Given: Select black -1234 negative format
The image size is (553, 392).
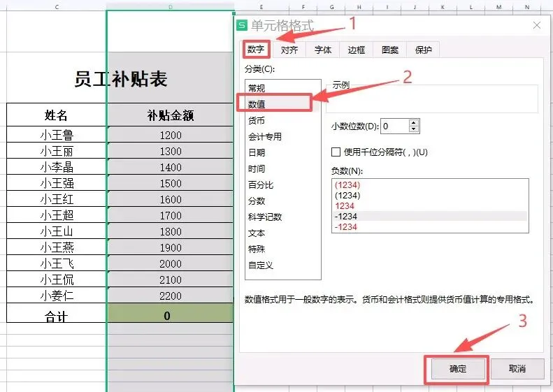Looking at the screenshot, I should click(x=430, y=216).
